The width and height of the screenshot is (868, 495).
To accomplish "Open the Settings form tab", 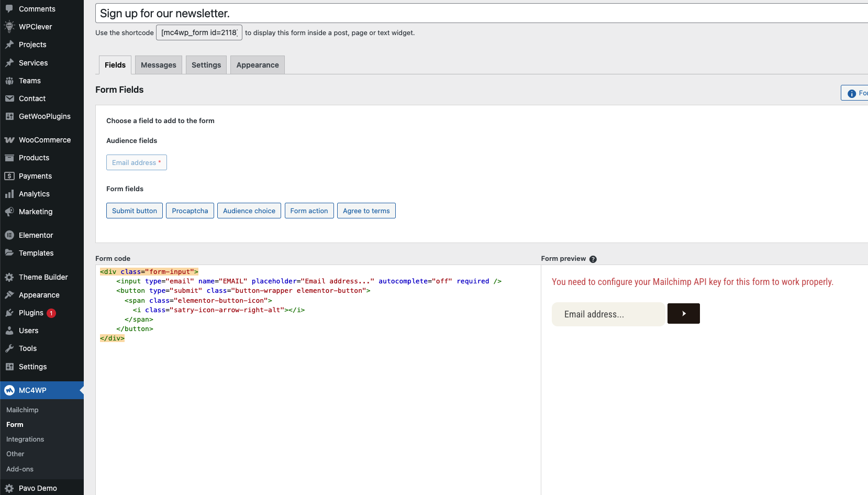I will click(x=206, y=65).
